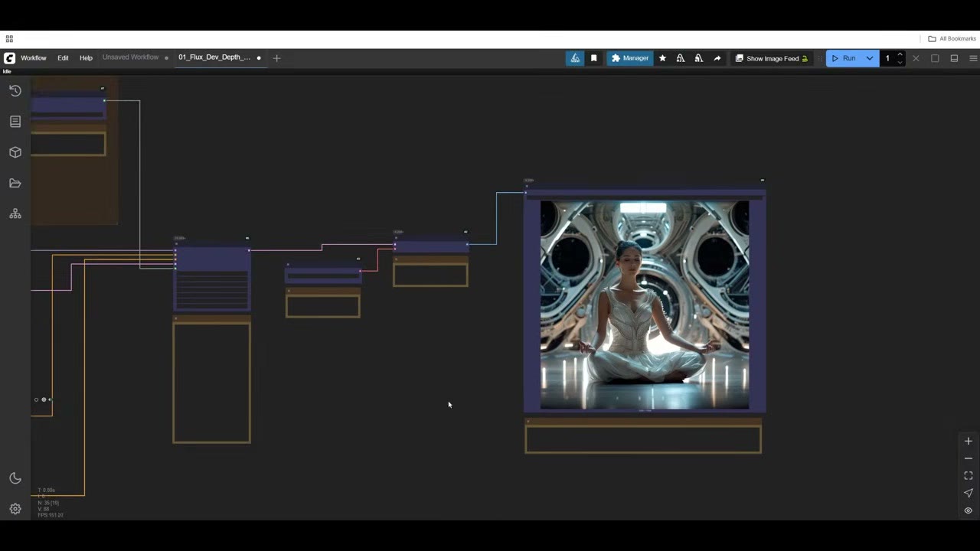
Task: Open the Manager button
Action: click(629, 58)
